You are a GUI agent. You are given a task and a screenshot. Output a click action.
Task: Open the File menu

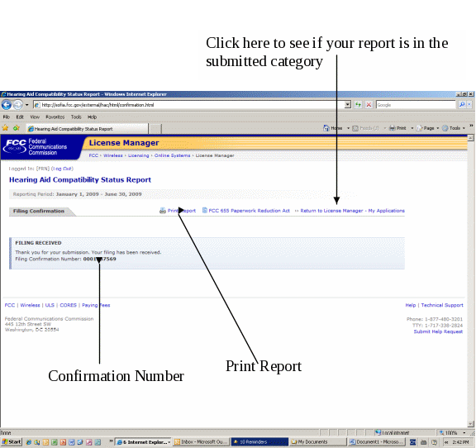pos(7,117)
